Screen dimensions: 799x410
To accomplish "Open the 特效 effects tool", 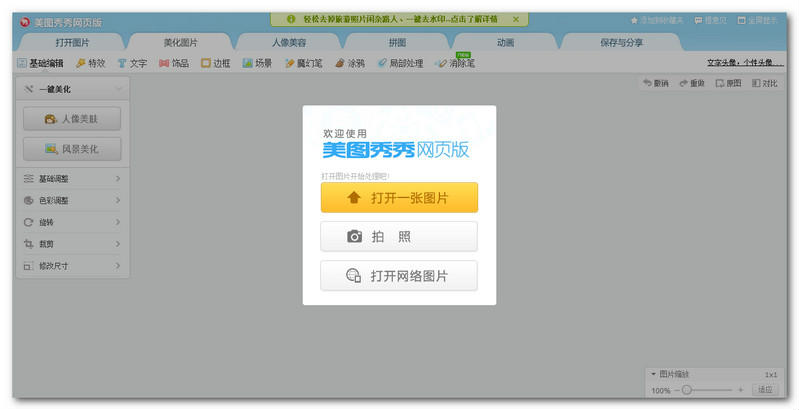I will click(x=91, y=64).
